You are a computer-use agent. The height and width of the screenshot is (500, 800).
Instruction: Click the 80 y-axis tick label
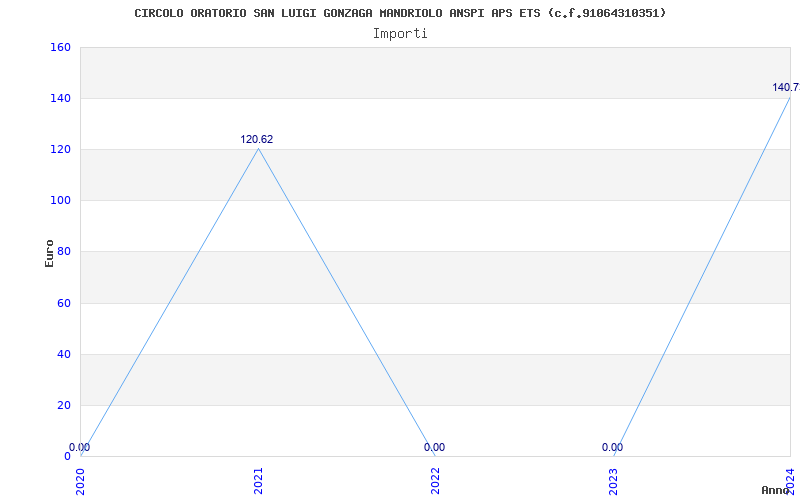pyautogui.click(x=63, y=252)
